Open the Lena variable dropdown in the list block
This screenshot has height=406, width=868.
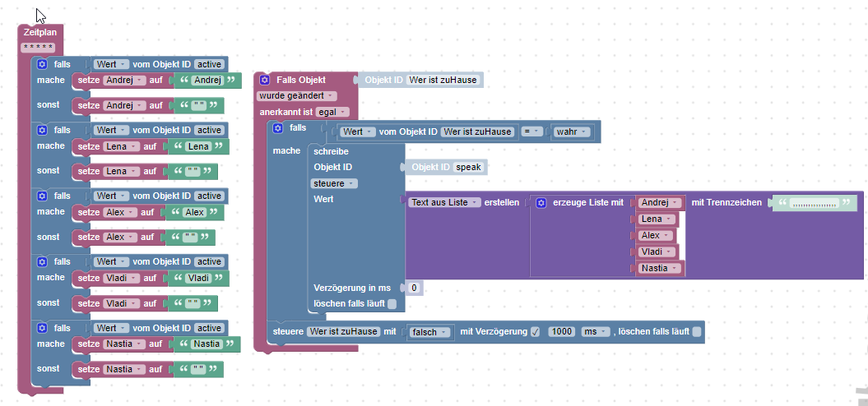pyautogui.click(x=657, y=219)
